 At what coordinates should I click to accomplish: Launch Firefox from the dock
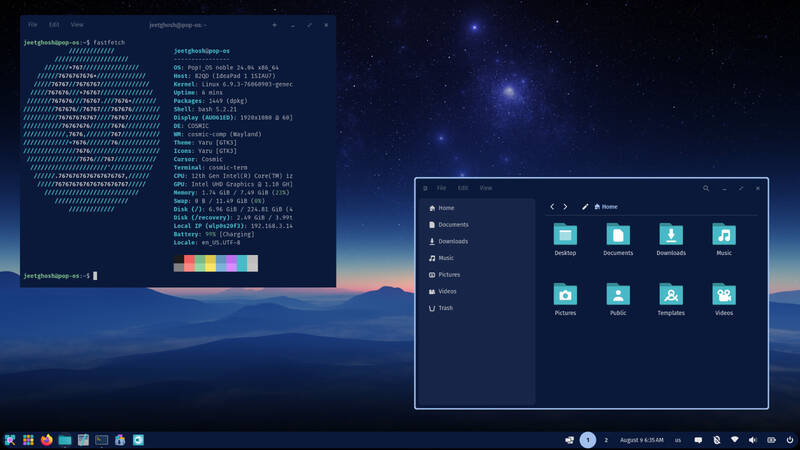tap(46, 439)
